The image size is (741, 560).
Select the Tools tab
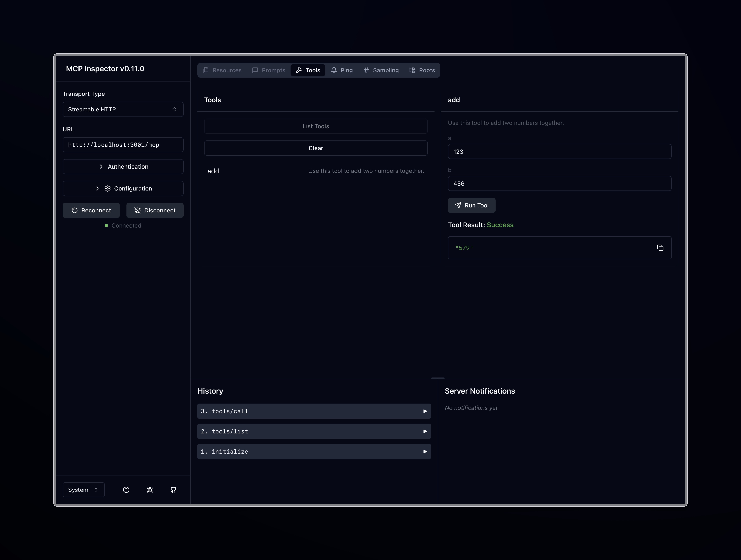(308, 70)
